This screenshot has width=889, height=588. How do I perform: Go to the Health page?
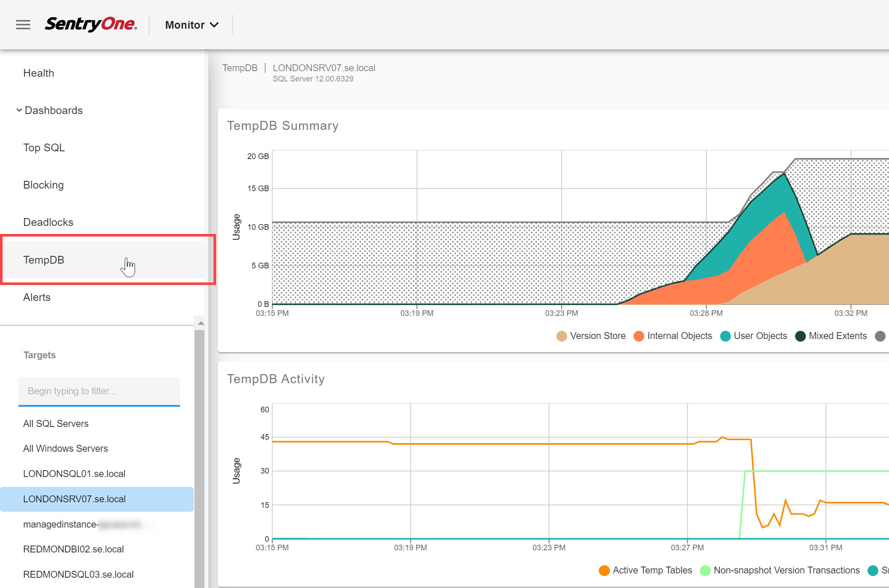39,73
